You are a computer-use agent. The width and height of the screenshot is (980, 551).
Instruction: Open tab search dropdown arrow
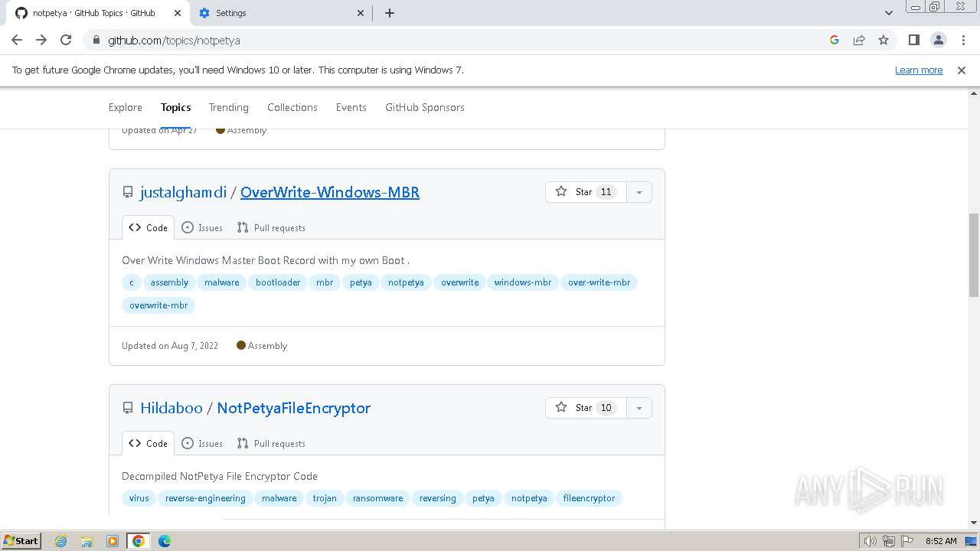tap(889, 13)
